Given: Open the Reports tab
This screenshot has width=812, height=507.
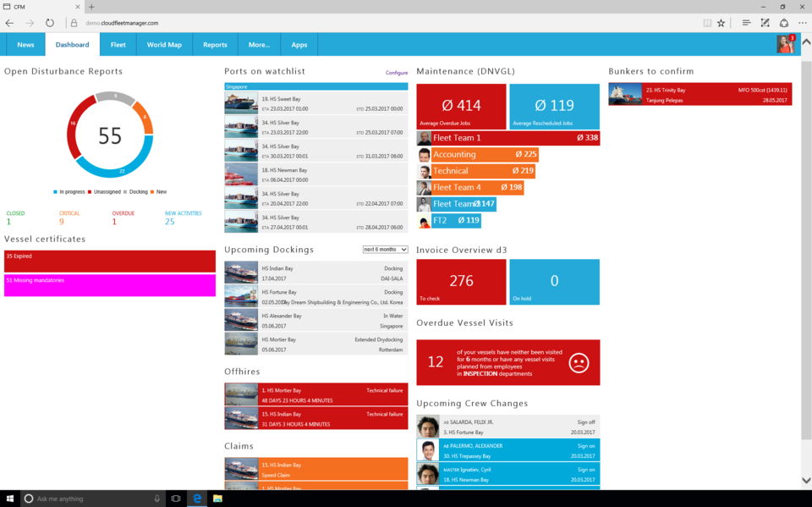Looking at the screenshot, I should point(215,45).
